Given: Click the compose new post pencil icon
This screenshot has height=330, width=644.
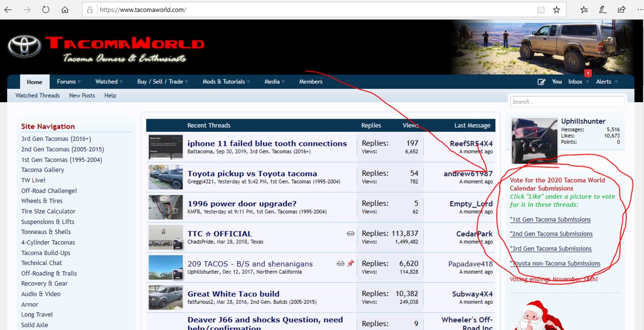Looking at the screenshot, I should (x=541, y=82).
